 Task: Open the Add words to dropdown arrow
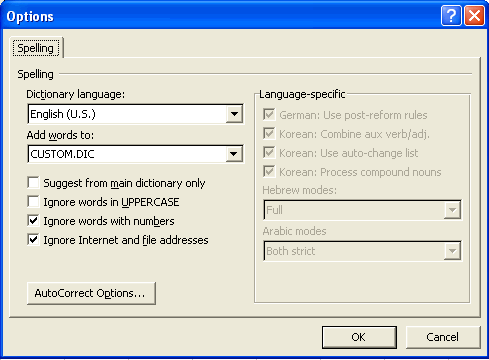click(234, 154)
